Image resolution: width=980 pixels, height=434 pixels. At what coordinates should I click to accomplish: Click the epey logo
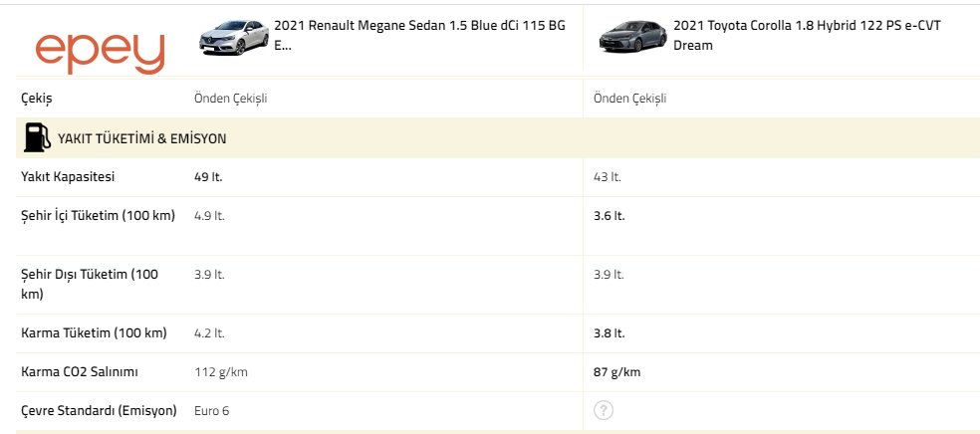pos(100,54)
